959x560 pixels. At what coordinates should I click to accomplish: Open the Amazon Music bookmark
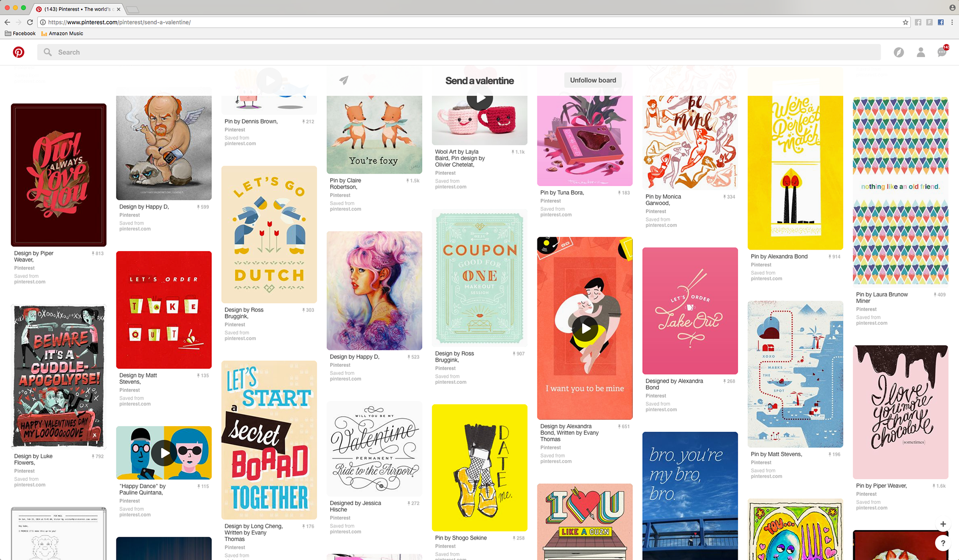coord(62,33)
